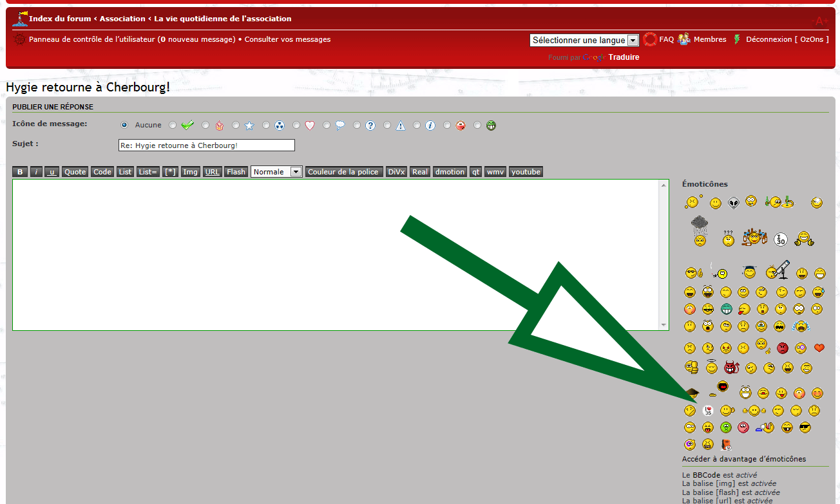Select the green checkmark message icon
This screenshot has width=840, height=504.
point(187,126)
